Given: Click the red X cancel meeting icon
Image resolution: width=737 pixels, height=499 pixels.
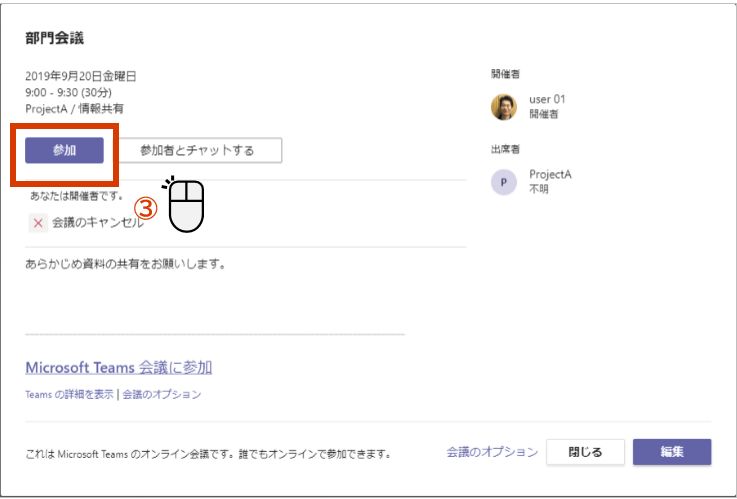Looking at the screenshot, I should (x=38, y=223).
